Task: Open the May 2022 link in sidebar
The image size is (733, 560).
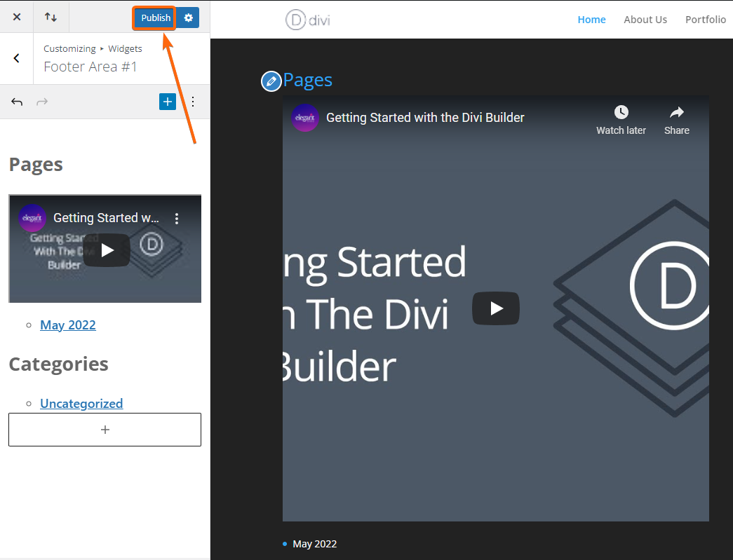Action: (x=68, y=325)
